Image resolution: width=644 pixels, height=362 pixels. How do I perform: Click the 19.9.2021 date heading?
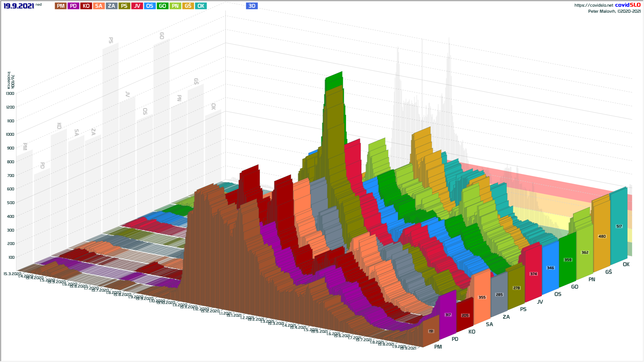click(19, 6)
